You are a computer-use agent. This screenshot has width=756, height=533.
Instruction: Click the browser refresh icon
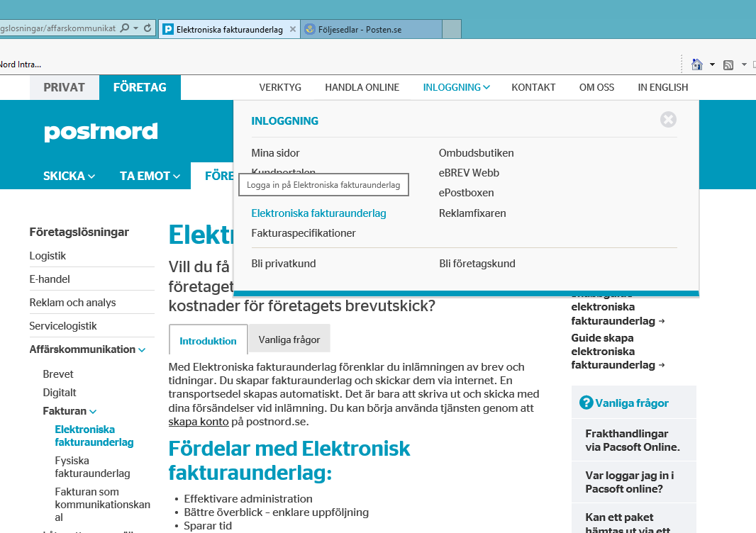pos(148,28)
